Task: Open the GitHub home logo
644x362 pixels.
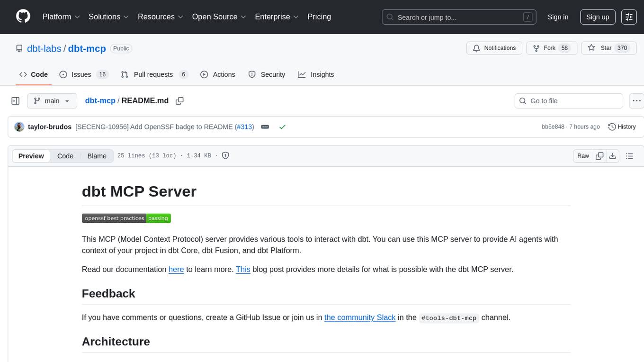Action: tap(23, 17)
